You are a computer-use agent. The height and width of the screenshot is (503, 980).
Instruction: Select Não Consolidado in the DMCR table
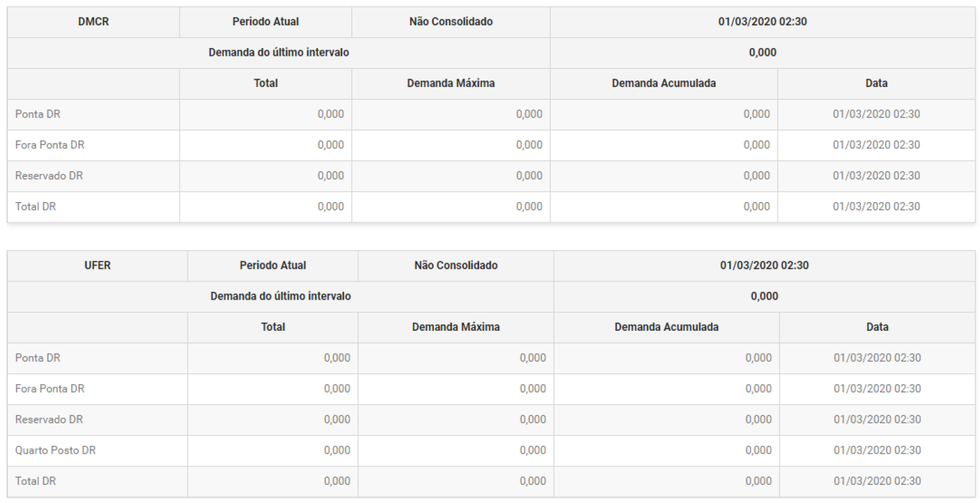[x=451, y=21]
